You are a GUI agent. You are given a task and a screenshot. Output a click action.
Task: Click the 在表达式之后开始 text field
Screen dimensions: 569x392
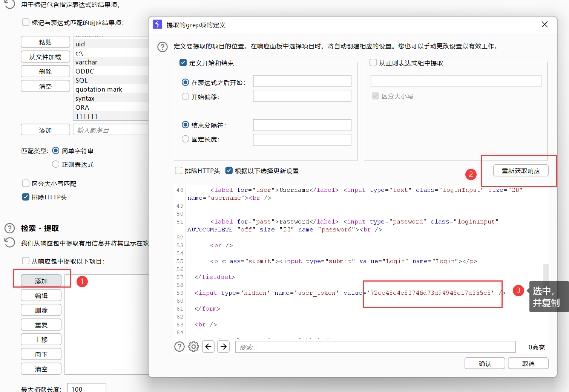click(x=302, y=81)
